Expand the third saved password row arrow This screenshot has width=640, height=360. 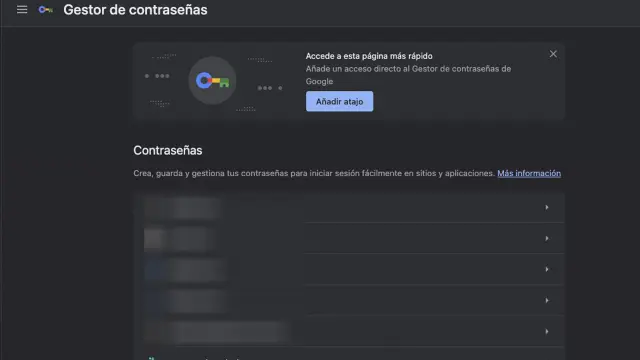click(547, 269)
